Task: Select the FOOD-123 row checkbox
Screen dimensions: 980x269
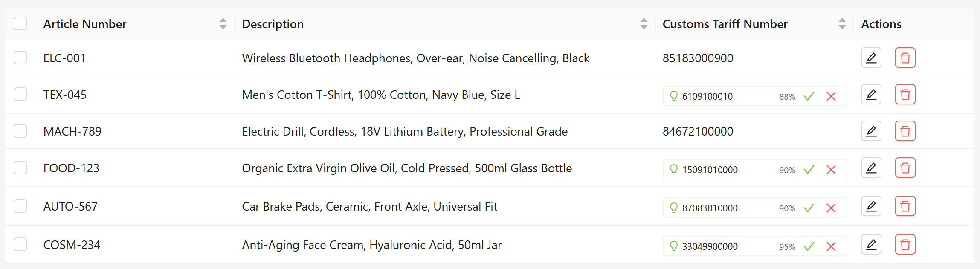Action: click(20, 168)
